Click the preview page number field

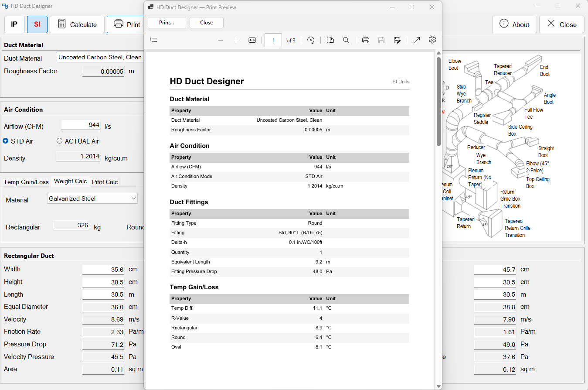click(273, 40)
